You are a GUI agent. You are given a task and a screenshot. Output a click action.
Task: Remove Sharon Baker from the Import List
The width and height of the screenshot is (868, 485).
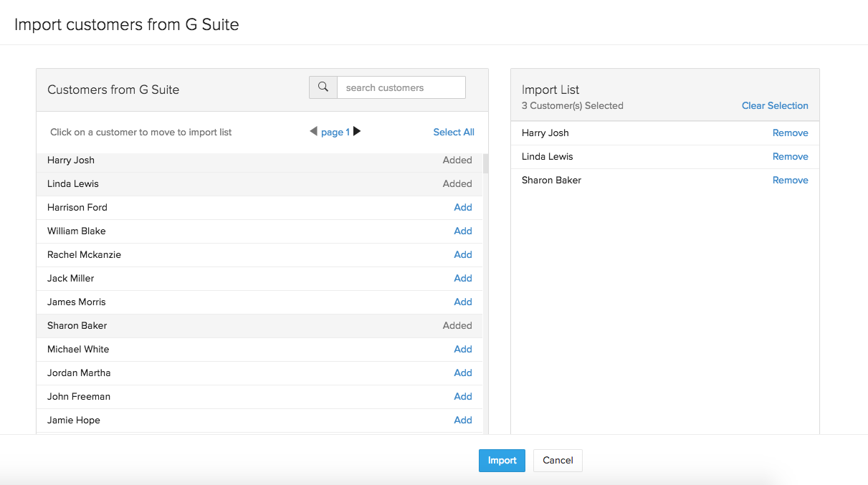click(790, 180)
